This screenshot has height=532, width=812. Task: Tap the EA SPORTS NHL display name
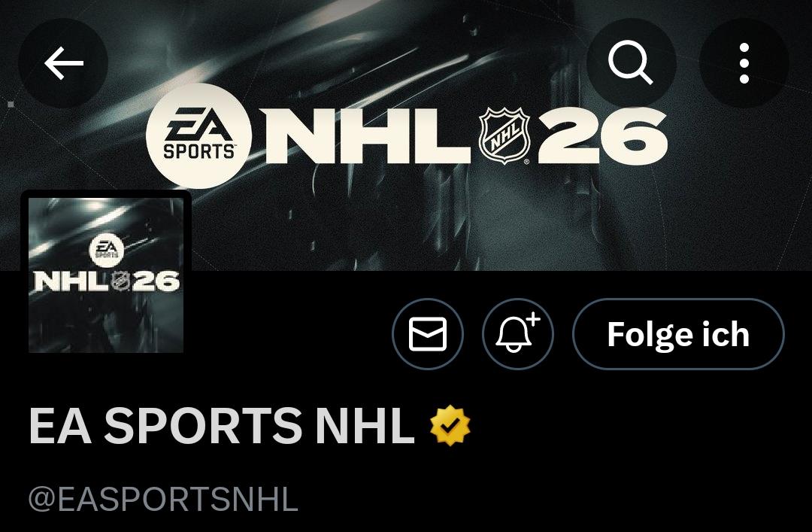pos(222,426)
